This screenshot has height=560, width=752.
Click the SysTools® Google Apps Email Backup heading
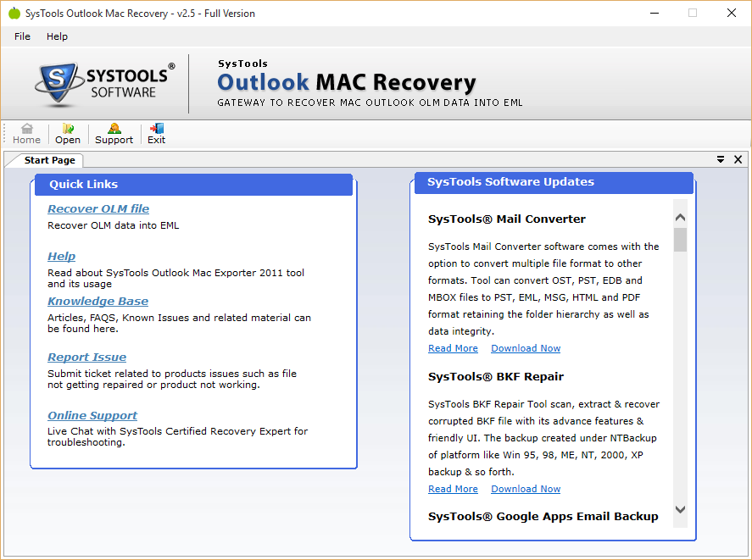click(543, 517)
